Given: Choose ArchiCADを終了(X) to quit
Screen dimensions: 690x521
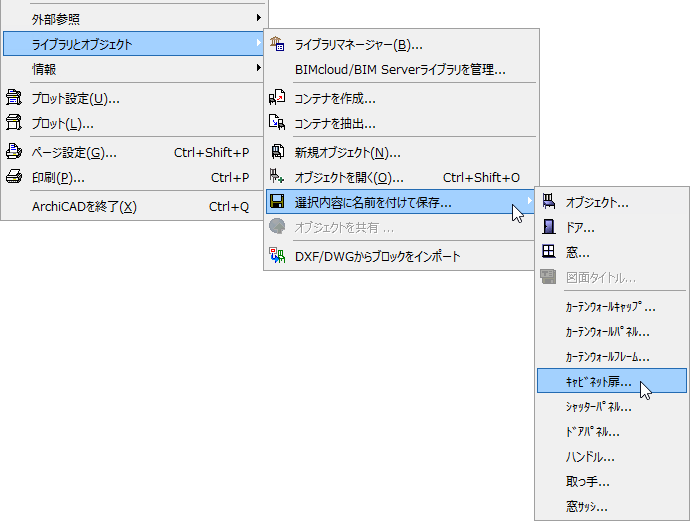Looking at the screenshot, I should click(134, 206).
